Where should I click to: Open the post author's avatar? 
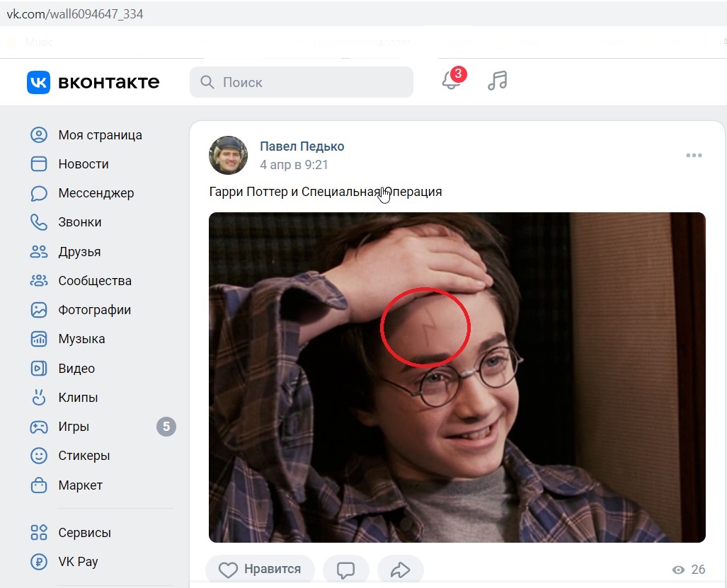pos(228,155)
